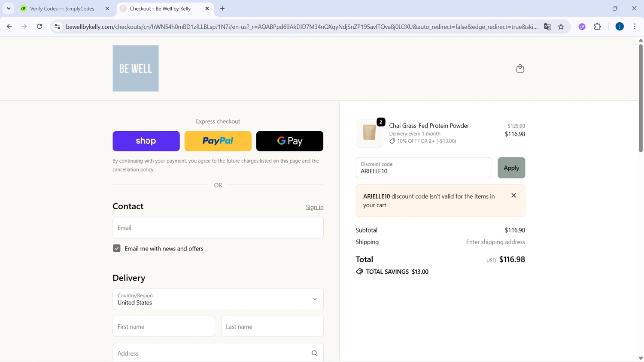Screen dimensions: 644x362
Task: Pay with PayPal button
Action: (x=218, y=141)
